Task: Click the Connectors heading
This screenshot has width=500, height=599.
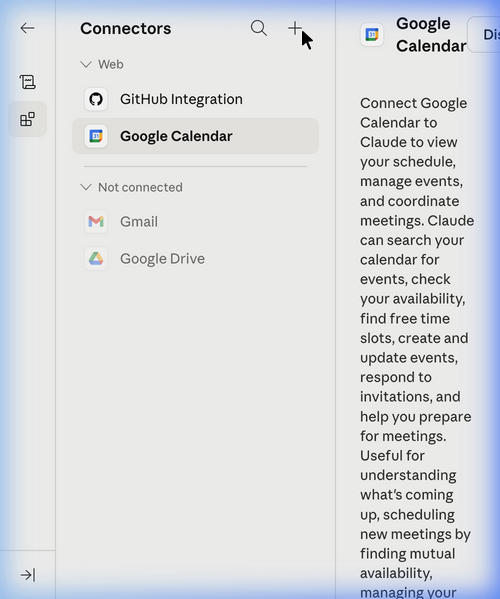Action: (x=126, y=28)
